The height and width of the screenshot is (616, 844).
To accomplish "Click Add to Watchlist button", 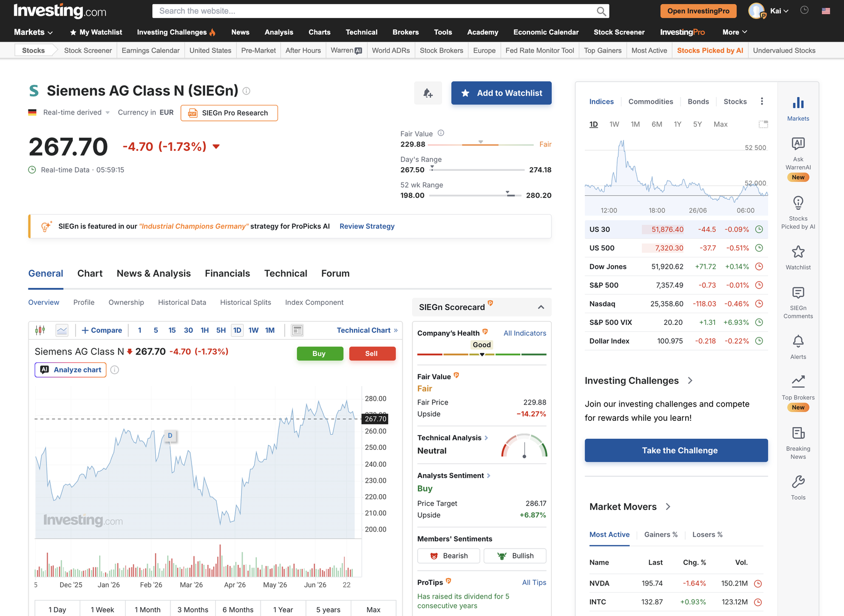I will pos(501,93).
